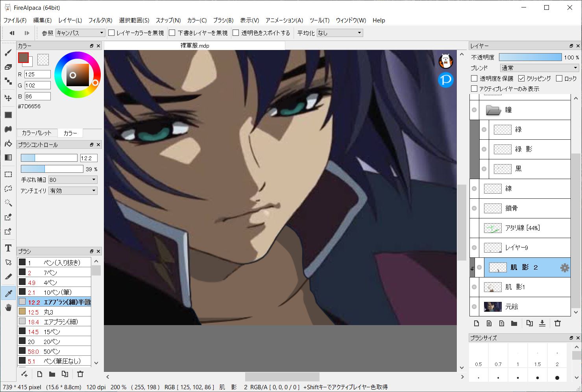The width and height of the screenshot is (582, 392).
Task: Adjust the layer 不透明度 slider
Action: tap(530, 57)
